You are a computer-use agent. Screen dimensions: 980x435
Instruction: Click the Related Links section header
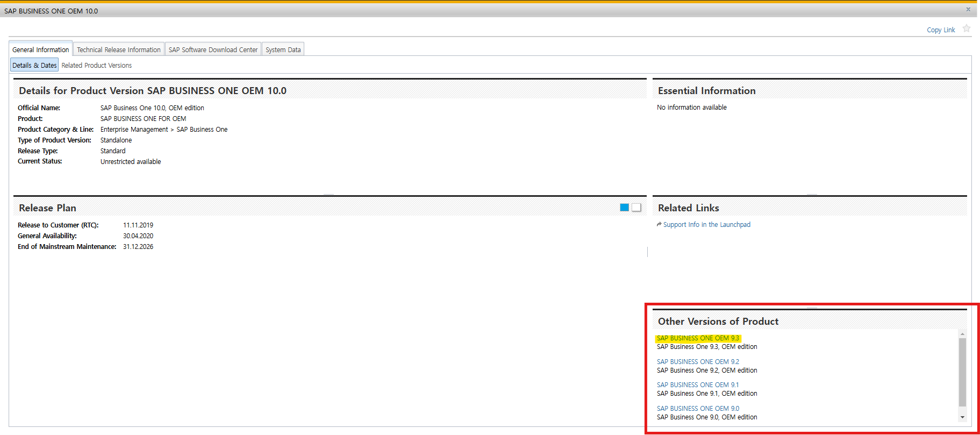[x=689, y=208]
